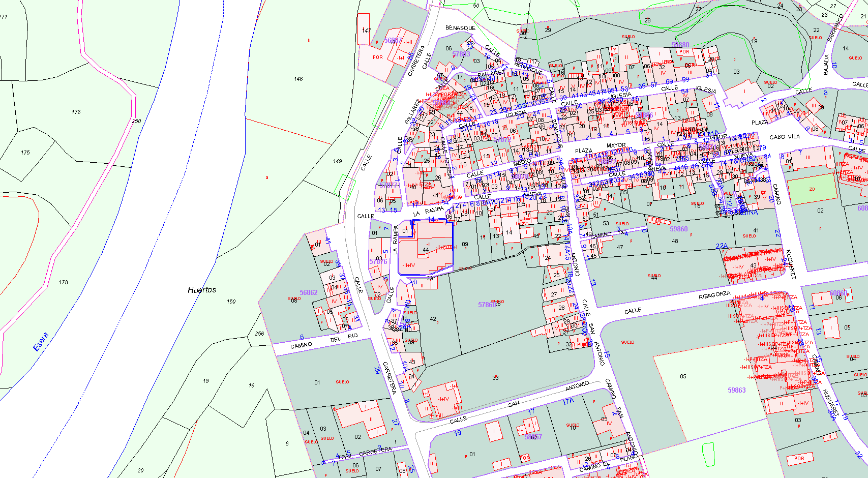
Task: Select block number 57860 label
Action: point(487,305)
